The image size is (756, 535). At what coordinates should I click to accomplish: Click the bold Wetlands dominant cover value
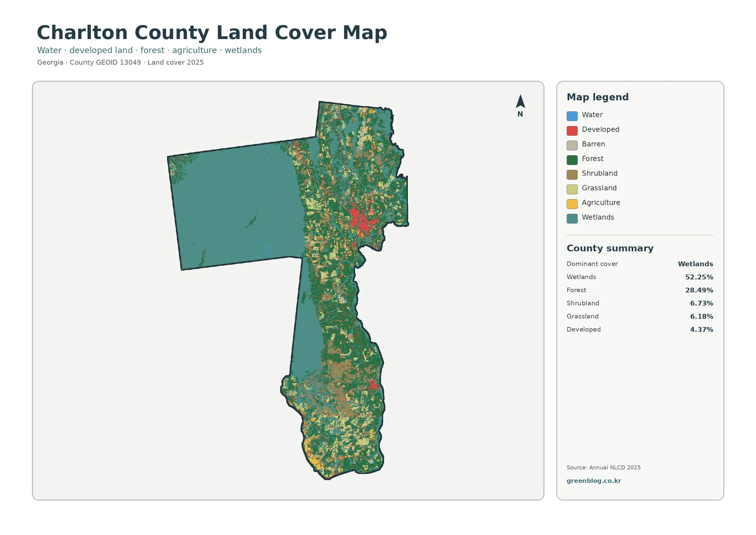pyautogui.click(x=695, y=264)
